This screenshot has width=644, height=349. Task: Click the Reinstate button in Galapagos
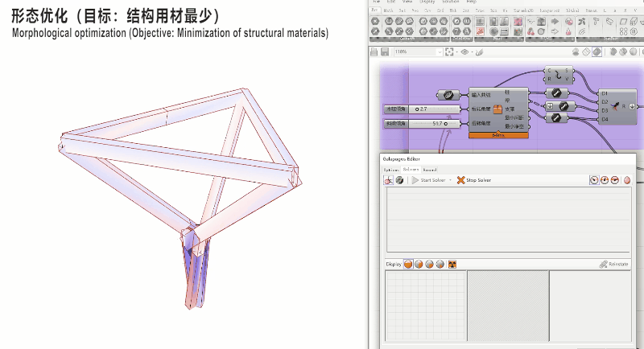coord(614,265)
